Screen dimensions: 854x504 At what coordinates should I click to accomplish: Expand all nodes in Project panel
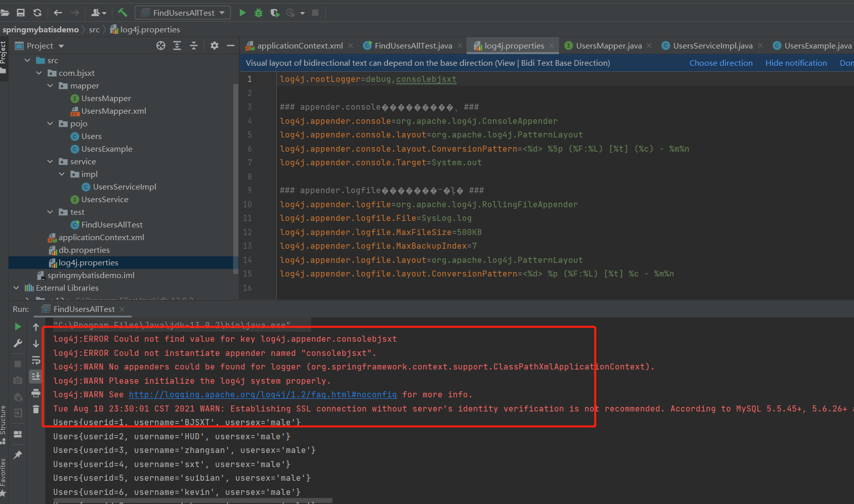pos(177,45)
